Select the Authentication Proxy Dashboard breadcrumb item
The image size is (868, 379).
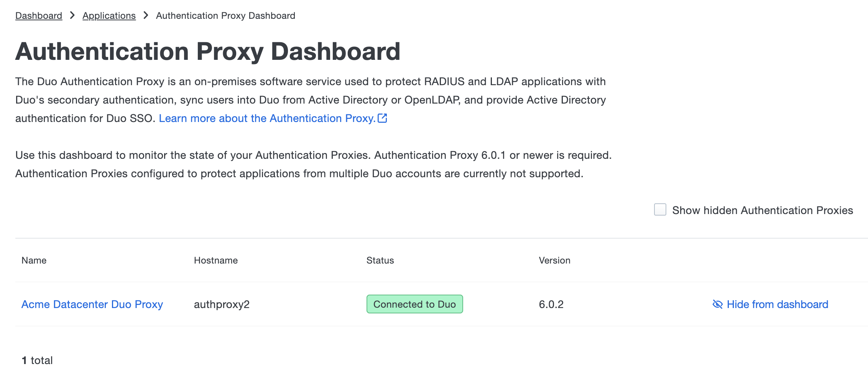click(x=225, y=15)
